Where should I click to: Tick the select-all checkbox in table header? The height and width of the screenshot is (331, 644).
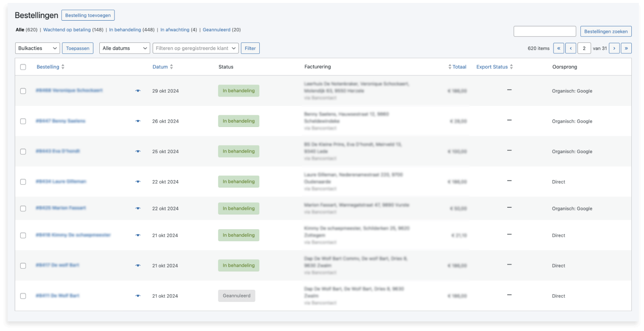(23, 67)
